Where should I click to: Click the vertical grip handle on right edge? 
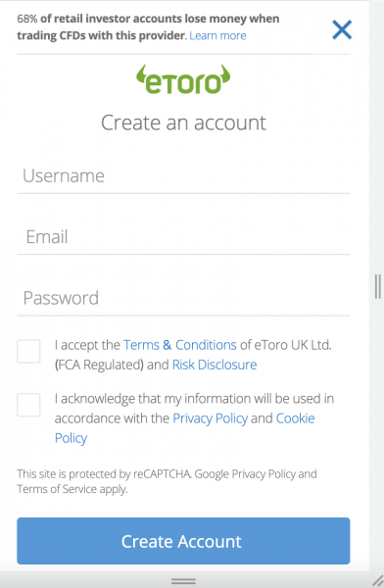tap(377, 286)
